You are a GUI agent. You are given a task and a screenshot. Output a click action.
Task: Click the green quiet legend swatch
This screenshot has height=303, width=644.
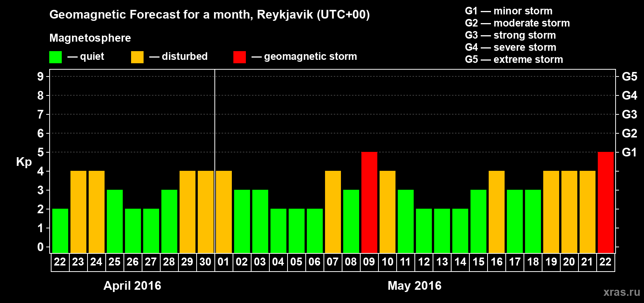pos(56,57)
